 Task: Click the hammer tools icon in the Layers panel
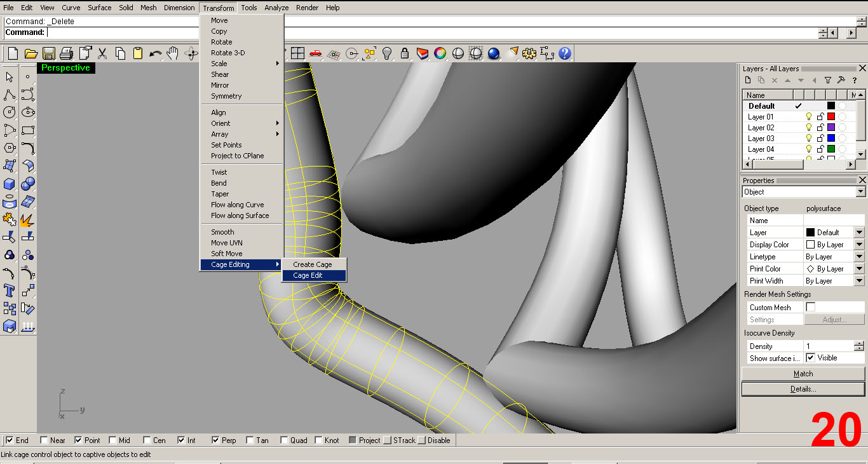(841, 80)
